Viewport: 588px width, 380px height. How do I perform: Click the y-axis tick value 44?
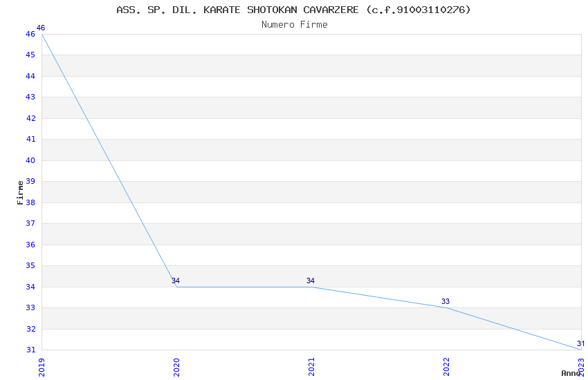pos(30,76)
